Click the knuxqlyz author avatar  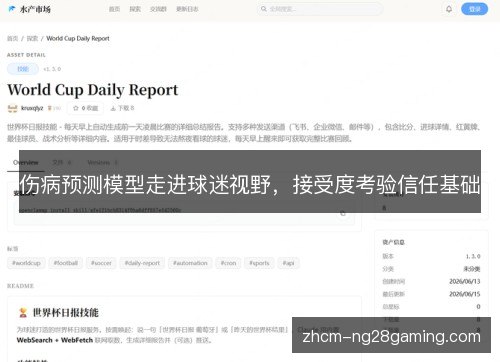point(12,108)
